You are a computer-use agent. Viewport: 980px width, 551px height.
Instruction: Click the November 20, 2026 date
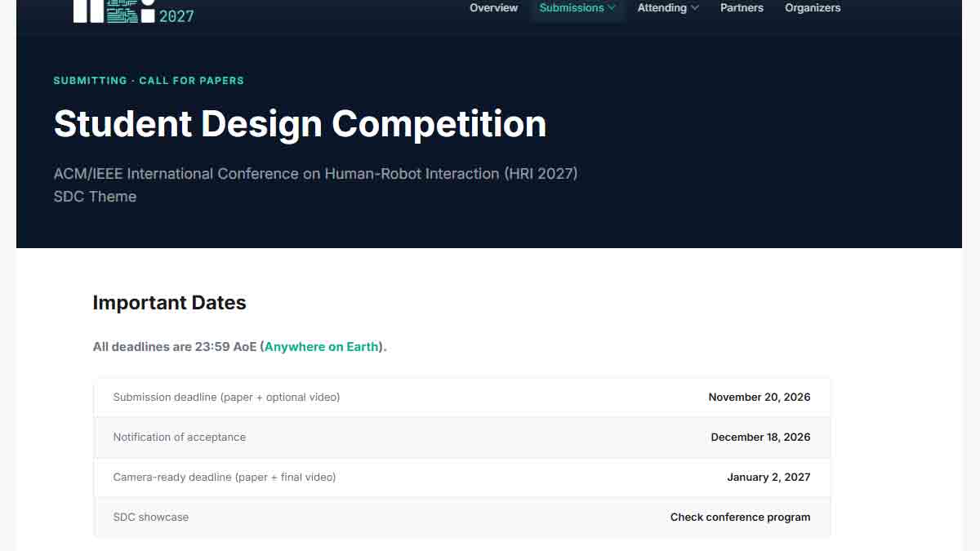(759, 398)
